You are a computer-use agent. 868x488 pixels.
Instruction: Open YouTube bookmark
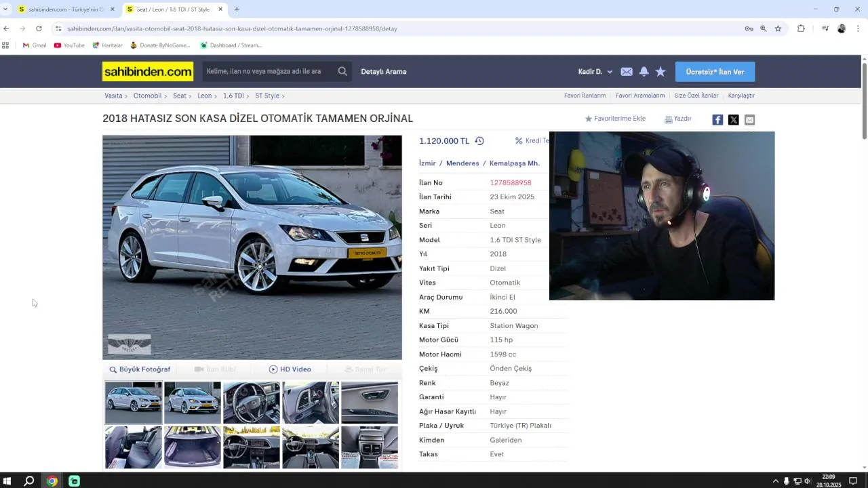(x=69, y=45)
